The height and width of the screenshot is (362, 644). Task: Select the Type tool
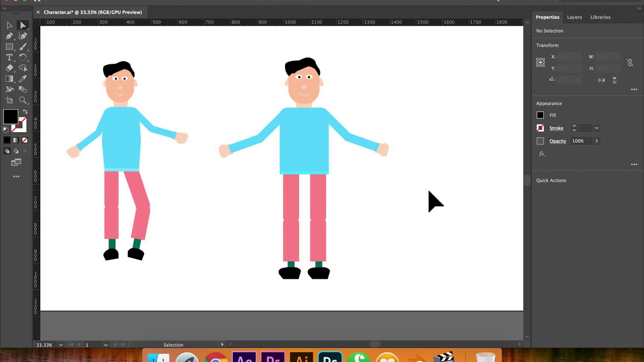pos(10,57)
